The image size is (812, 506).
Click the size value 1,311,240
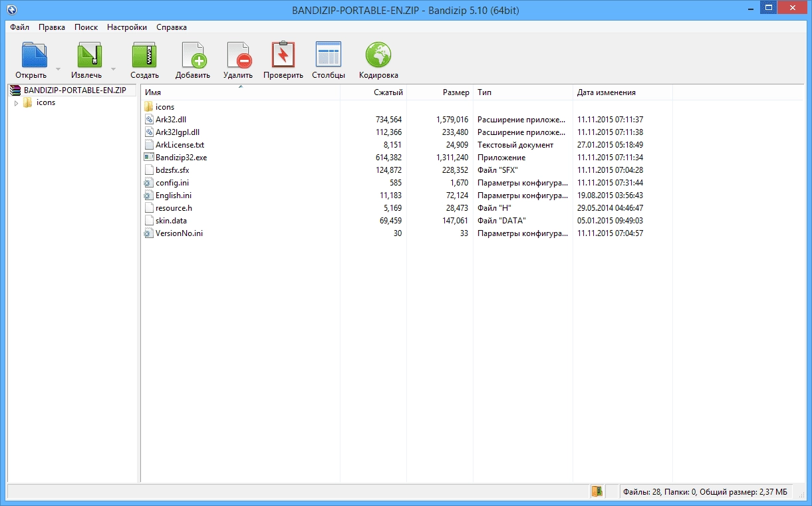pyautogui.click(x=452, y=158)
